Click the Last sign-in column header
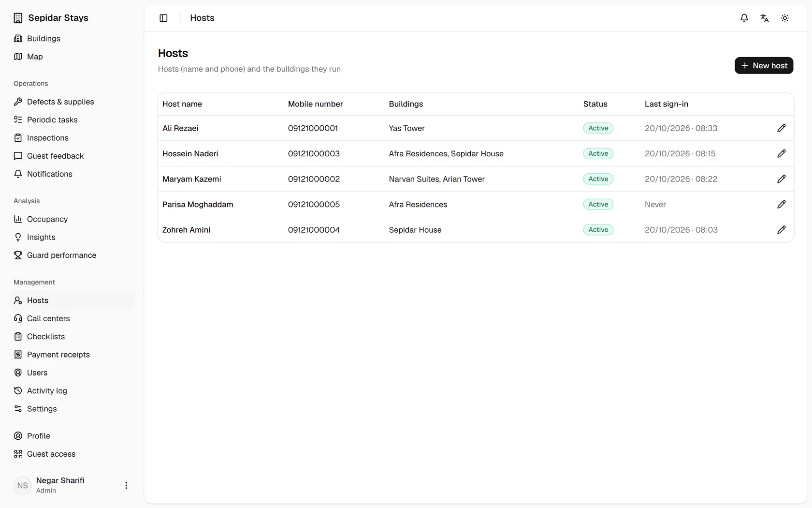Screen dimensions: 812x508 (667, 104)
